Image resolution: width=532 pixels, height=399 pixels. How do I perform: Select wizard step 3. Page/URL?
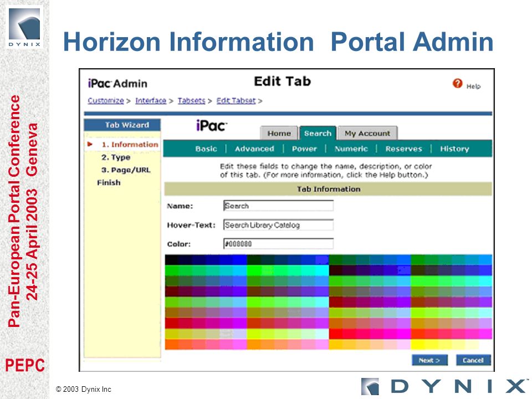(126, 170)
